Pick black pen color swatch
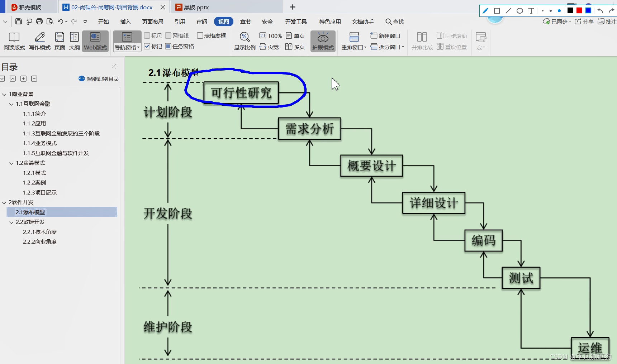The image size is (617, 364). coord(570,10)
